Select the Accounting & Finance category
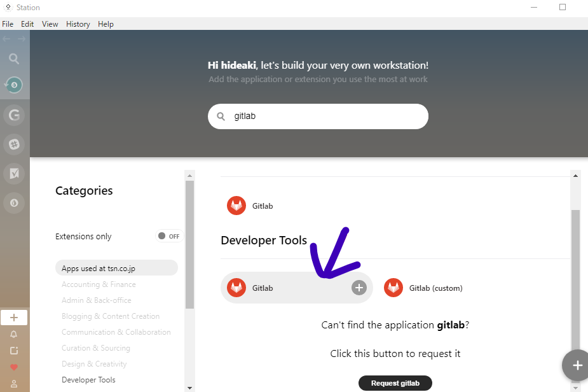Screen dimensions: 588x392 pos(99,284)
